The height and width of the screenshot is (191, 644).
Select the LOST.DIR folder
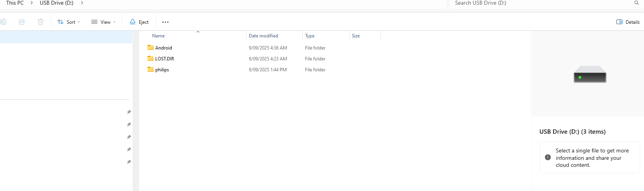coord(164,59)
